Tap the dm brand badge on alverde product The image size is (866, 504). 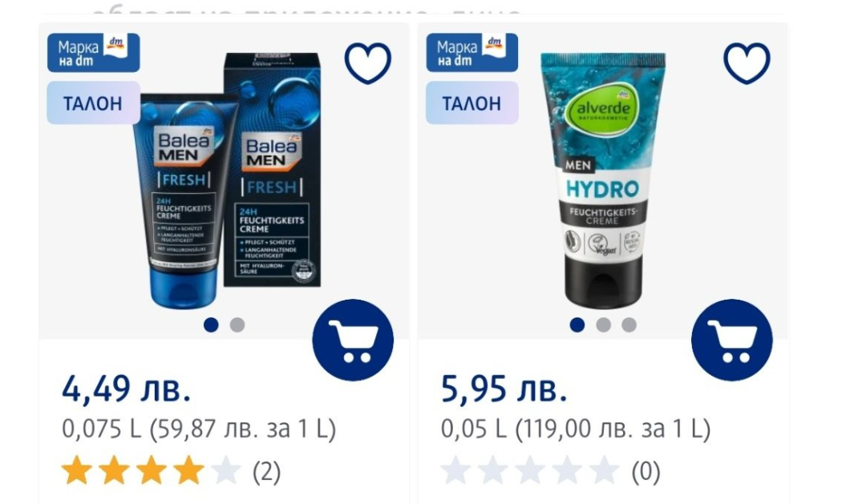click(x=472, y=52)
